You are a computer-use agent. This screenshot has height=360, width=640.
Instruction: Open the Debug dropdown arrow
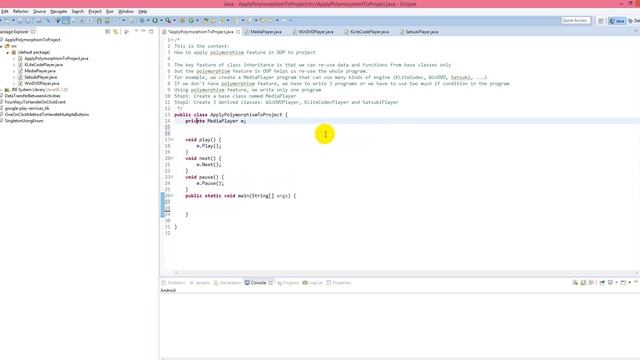(148, 20)
